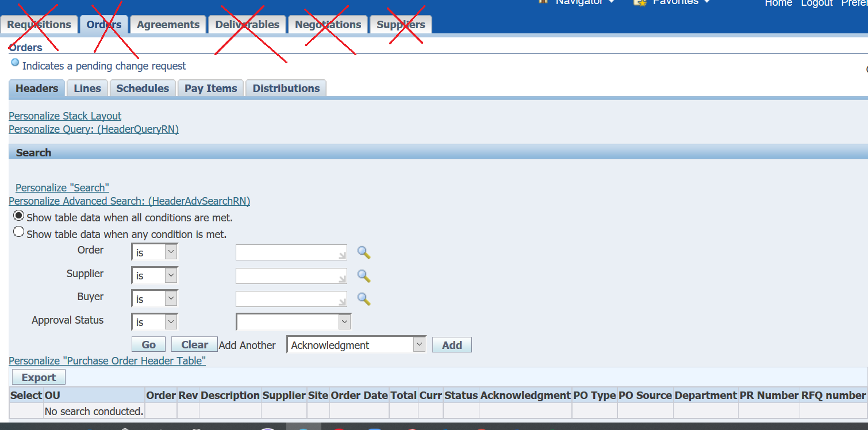Screen dimensions: 868x430
Task: Click the Export button
Action: click(38, 377)
